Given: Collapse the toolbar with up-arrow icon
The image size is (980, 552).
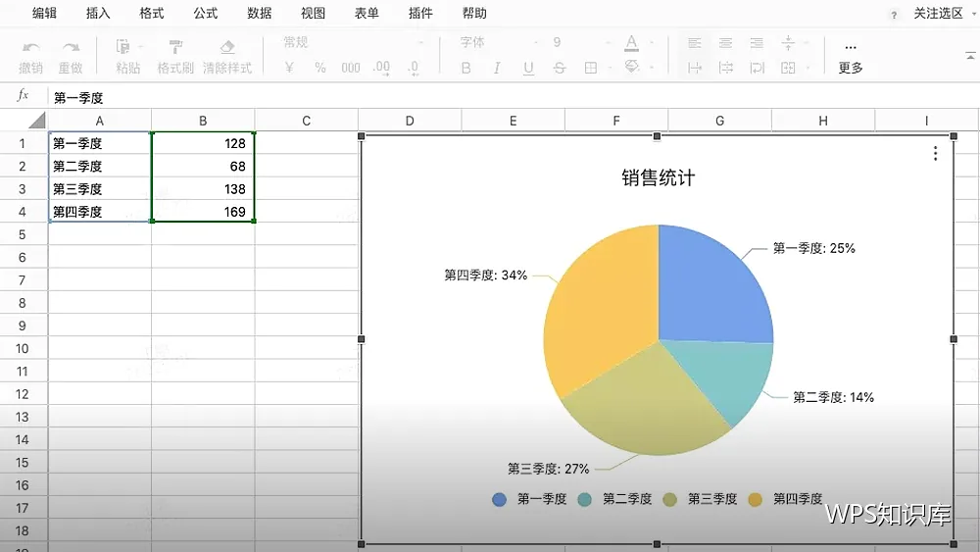Looking at the screenshot, I should [970, 56].
